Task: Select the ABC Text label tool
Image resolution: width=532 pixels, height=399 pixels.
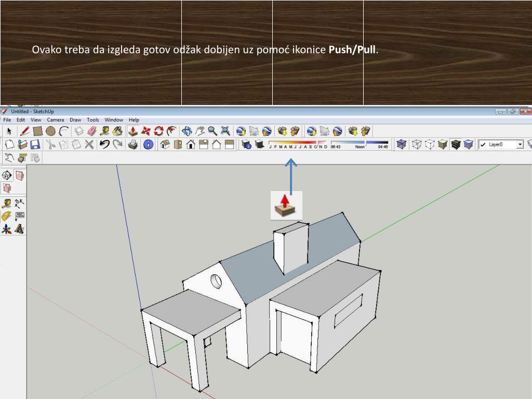Action: tap(19, 216)
